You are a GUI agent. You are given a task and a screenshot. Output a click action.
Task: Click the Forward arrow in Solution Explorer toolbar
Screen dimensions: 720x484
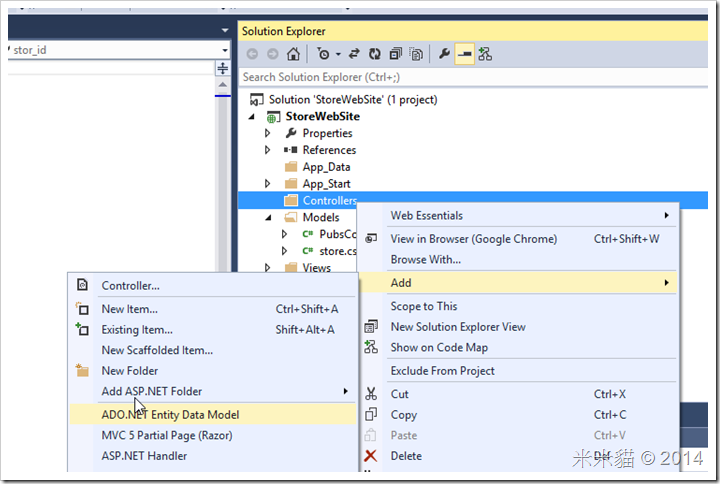(273, 54)
